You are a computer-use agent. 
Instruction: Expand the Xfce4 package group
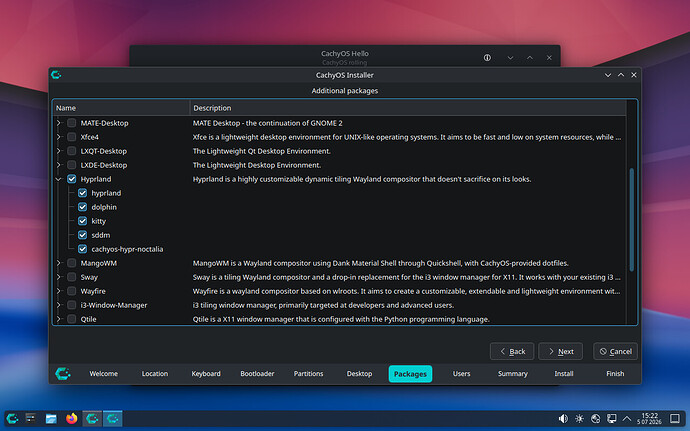[59, 137]
